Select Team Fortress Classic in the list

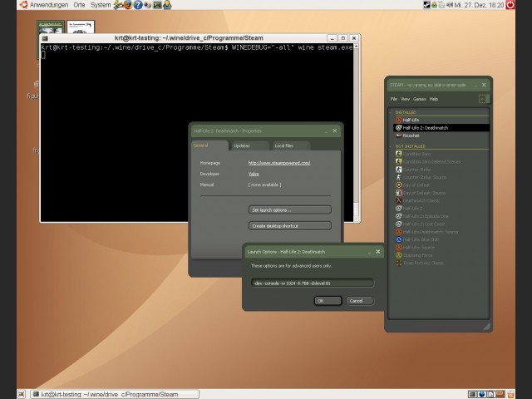441,263
